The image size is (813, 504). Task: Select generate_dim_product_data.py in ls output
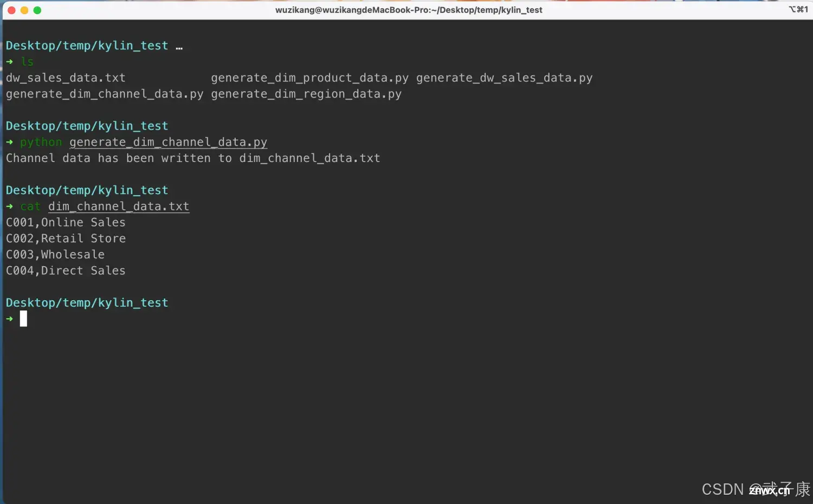pos(309,78)
